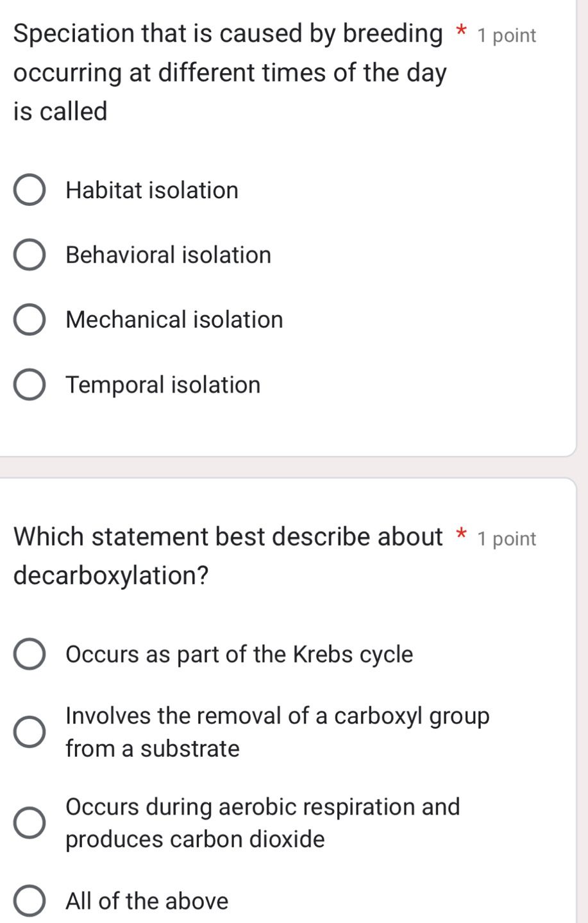Click the 'All of the above' answer text
The width and height of the screenshot is (588, 923).
146,901
